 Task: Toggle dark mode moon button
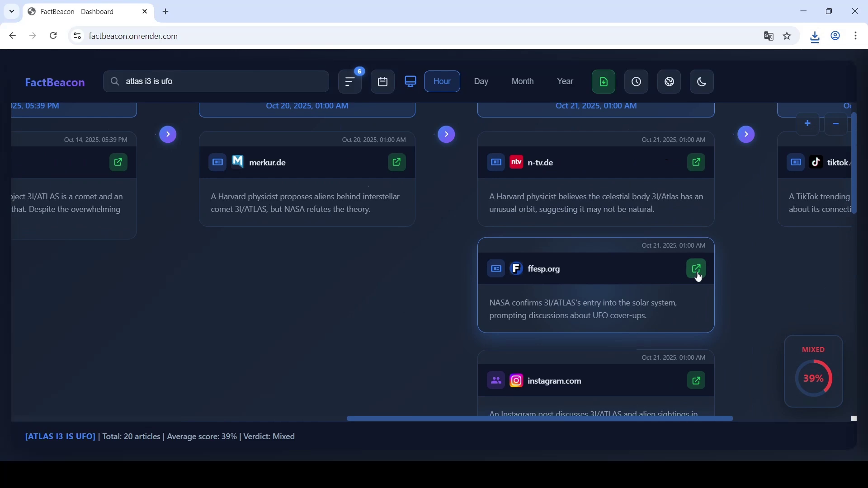[702, 82]
